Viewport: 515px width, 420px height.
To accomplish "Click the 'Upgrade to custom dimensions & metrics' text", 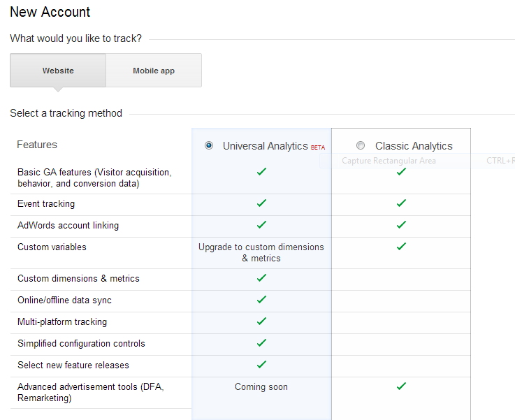I will (x=261, y=252).
